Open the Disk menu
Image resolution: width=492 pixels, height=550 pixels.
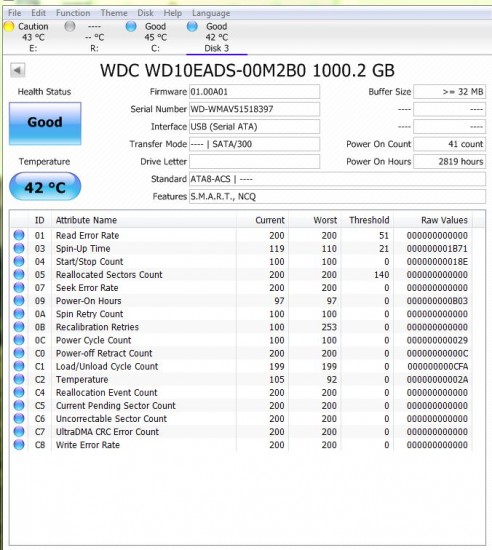(145, 13)
